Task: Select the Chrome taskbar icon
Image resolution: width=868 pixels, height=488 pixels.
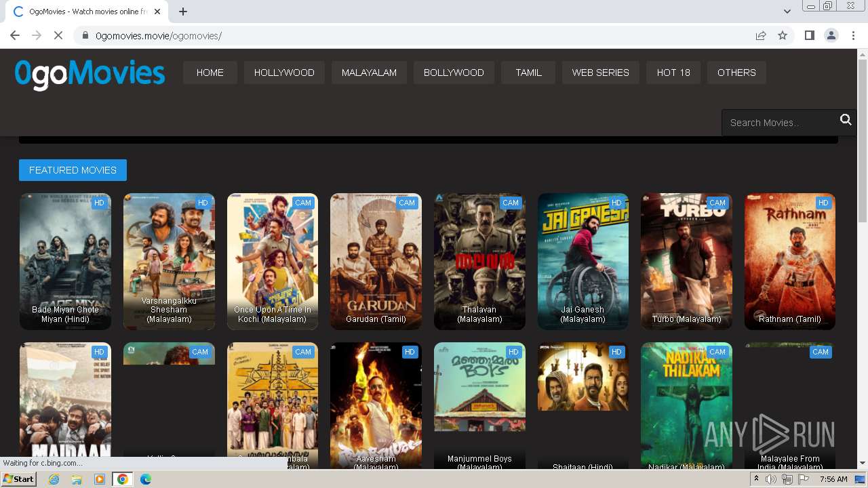Action: click(x=122, y=479)
